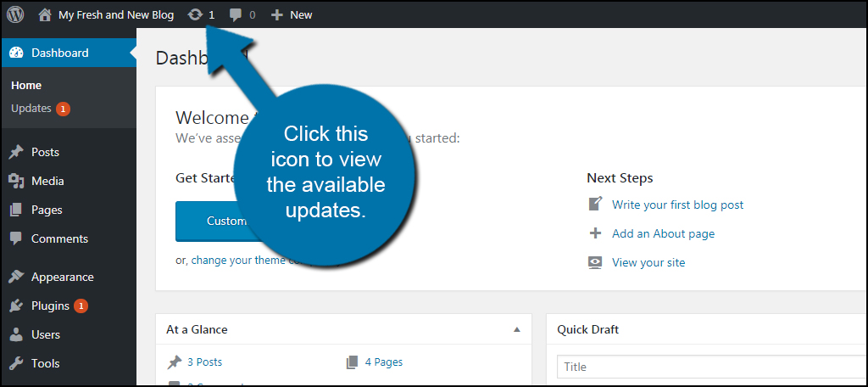This screenshot has height=387, width=868.
Task: Click the comments bubble icon in admin bar
Action: 236,14
